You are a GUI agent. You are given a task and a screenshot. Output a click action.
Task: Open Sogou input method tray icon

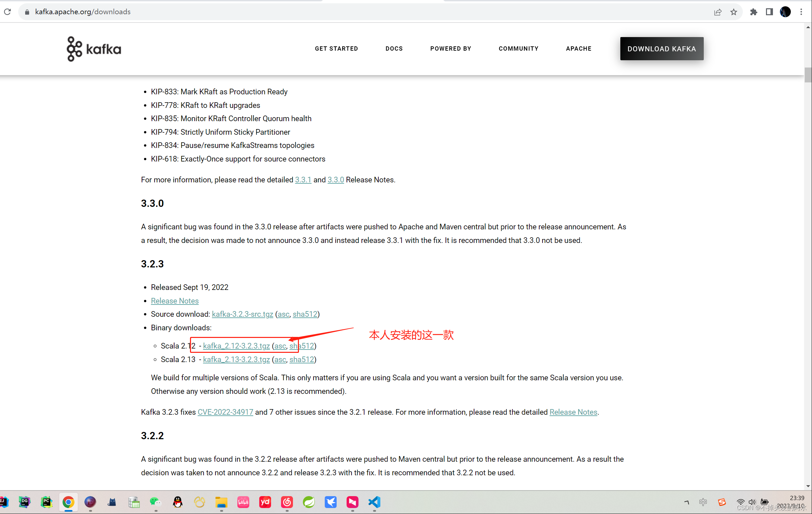pyautogui.click(x=722, y=502)
